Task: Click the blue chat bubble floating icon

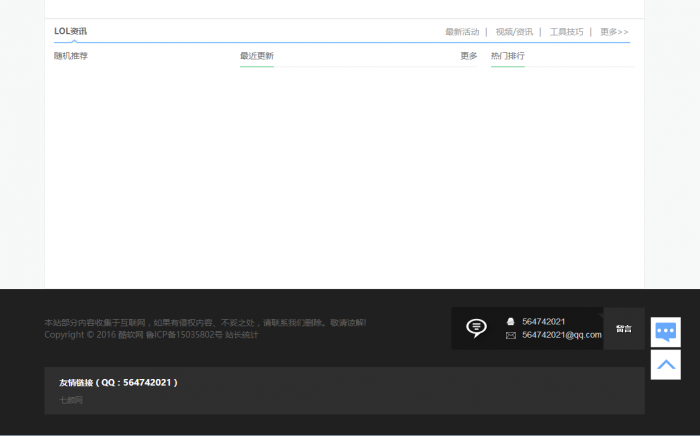Action: 666,331
